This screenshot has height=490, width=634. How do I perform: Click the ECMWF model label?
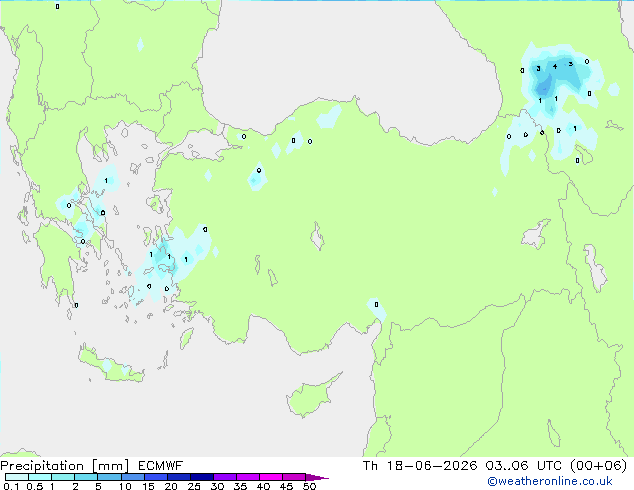pyautogui.click(x=161, y=466)
